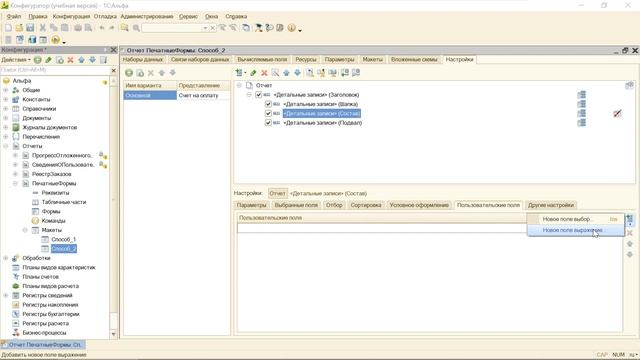Open the Конфигурация menu
This screenshot has height=360, width=640.
click(x=71, y=16)
